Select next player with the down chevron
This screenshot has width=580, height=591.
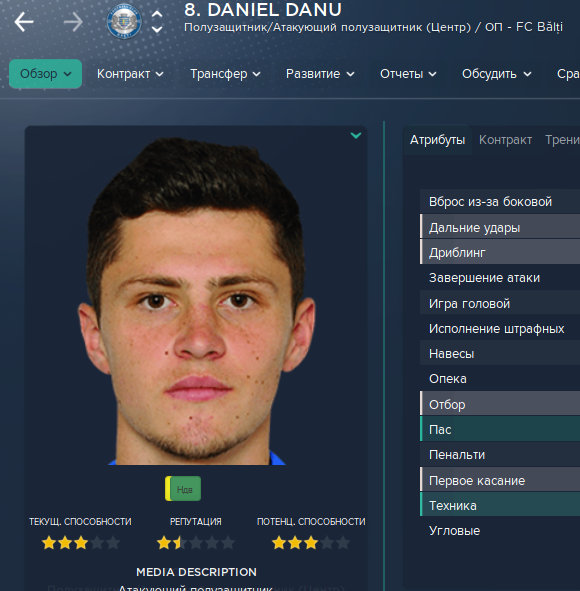pyautogui.click(x=157, y=29)
